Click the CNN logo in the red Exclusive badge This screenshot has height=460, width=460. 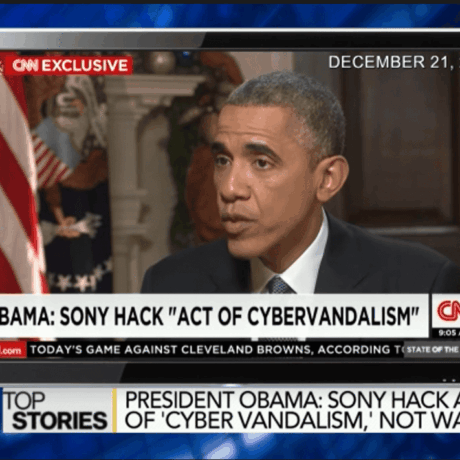[x=25, y=65]
